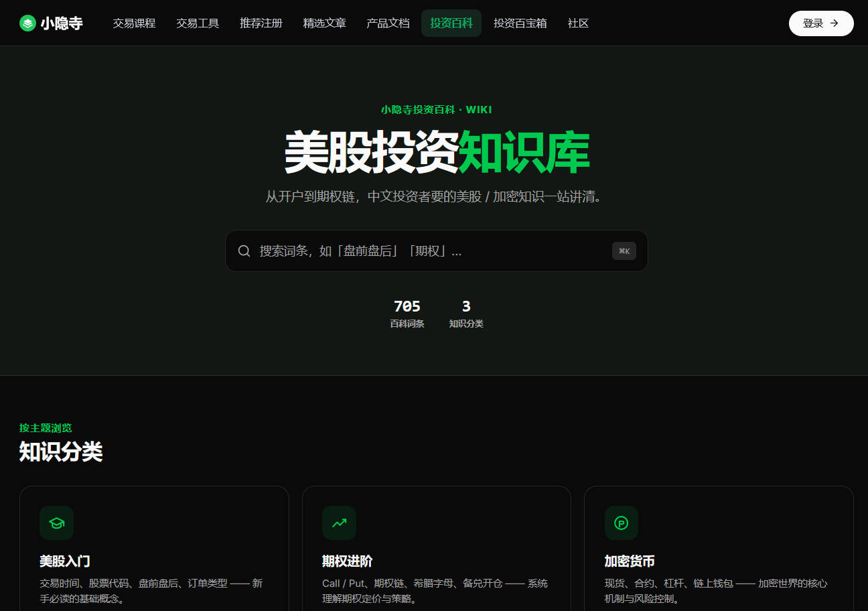This screenshot has width=868, height=611.
Task: Select the 产品文档 nav item
Action: tap(388, 23)
